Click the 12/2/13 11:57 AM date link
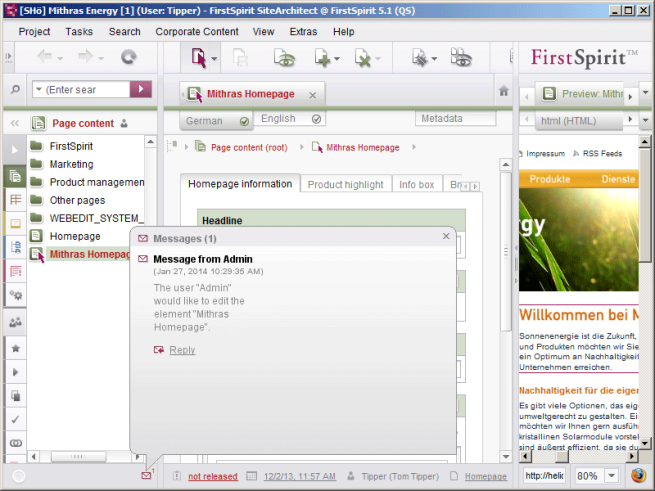655x491 pixels. click(x=300, y=476)
